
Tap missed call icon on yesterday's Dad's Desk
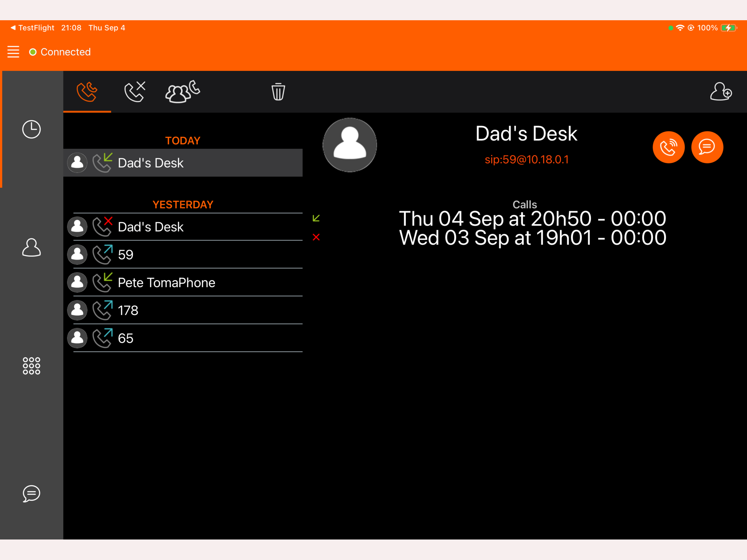point(102,226)
